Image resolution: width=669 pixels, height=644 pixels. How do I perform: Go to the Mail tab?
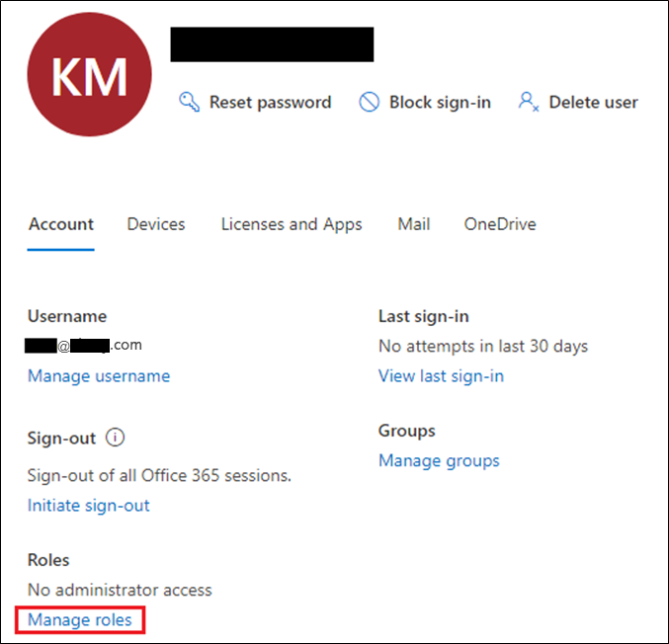pos(413,224)
